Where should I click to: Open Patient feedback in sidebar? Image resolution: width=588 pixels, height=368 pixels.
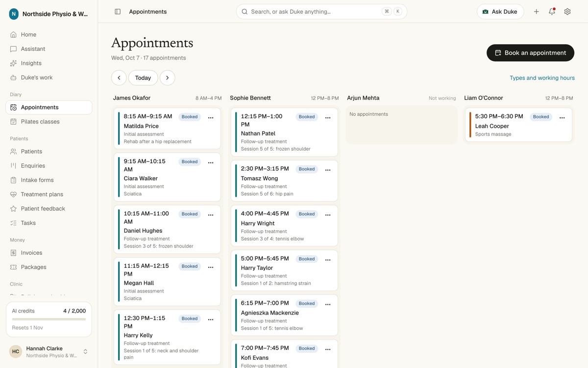pos(49,209)
